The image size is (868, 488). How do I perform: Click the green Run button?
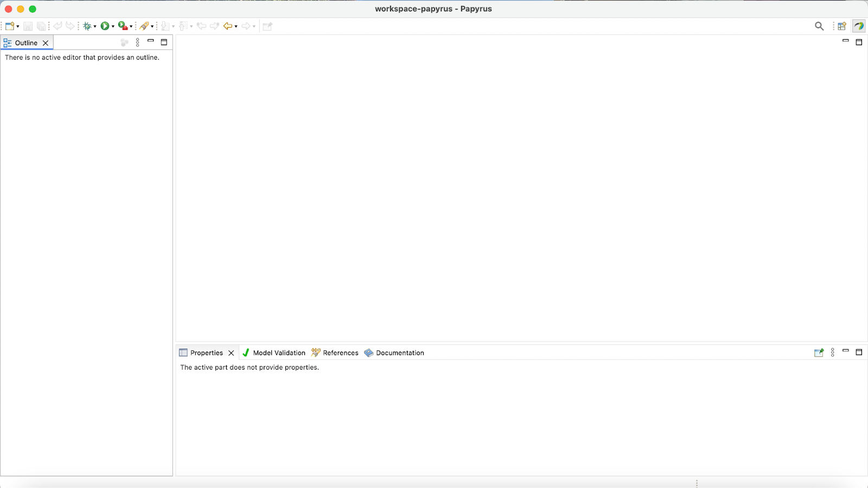coord(105,26)
